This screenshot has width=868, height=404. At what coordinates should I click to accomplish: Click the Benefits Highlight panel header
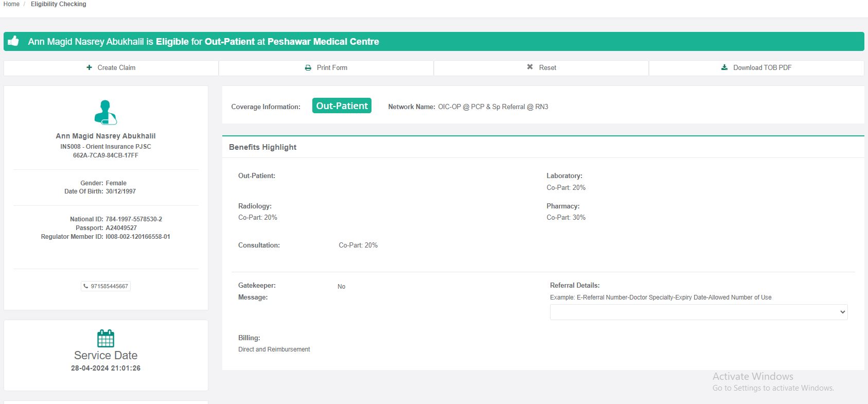[262, 147]
